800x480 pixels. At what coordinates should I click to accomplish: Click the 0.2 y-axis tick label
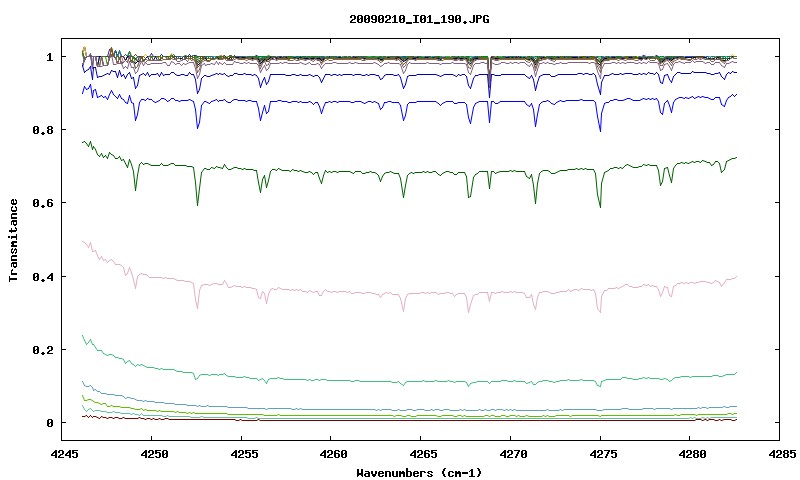[43, 350]
